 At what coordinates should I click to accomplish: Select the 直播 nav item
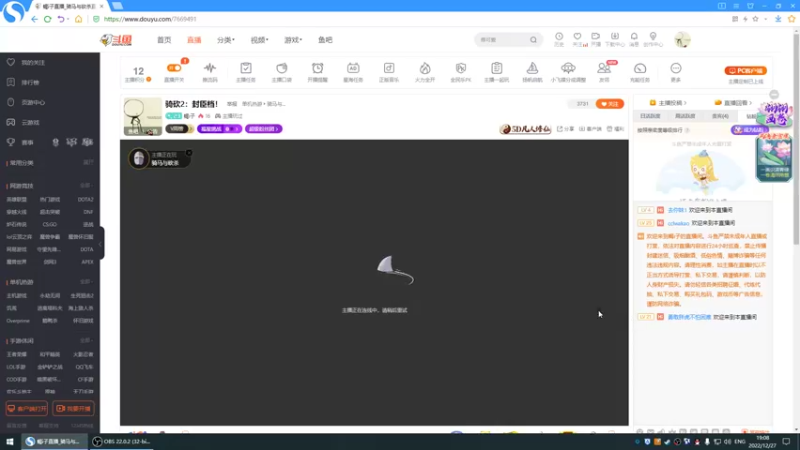194,40
